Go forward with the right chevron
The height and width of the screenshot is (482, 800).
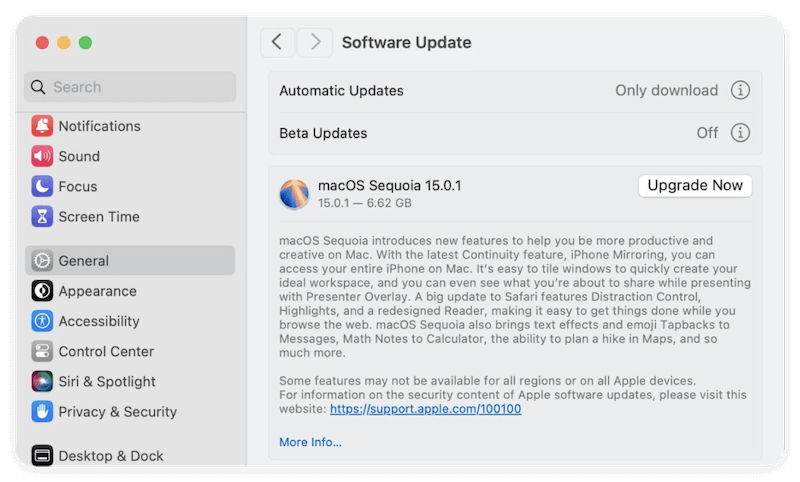[x=315, y=42]
